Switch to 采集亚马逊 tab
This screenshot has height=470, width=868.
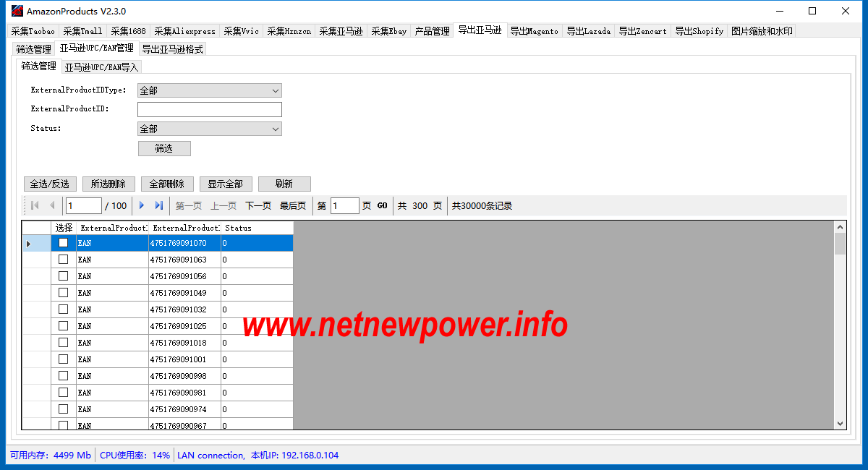click(x=341, y=31)
